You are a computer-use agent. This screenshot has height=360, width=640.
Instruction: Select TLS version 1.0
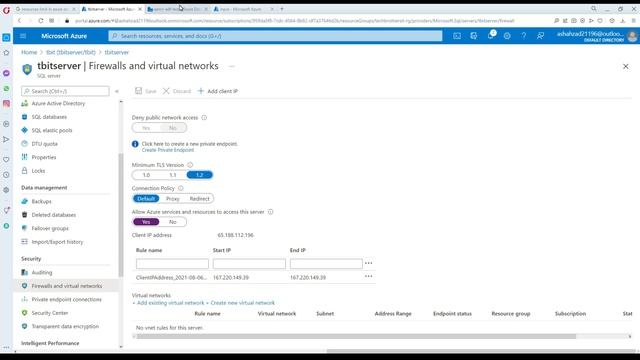click(146, 175)
